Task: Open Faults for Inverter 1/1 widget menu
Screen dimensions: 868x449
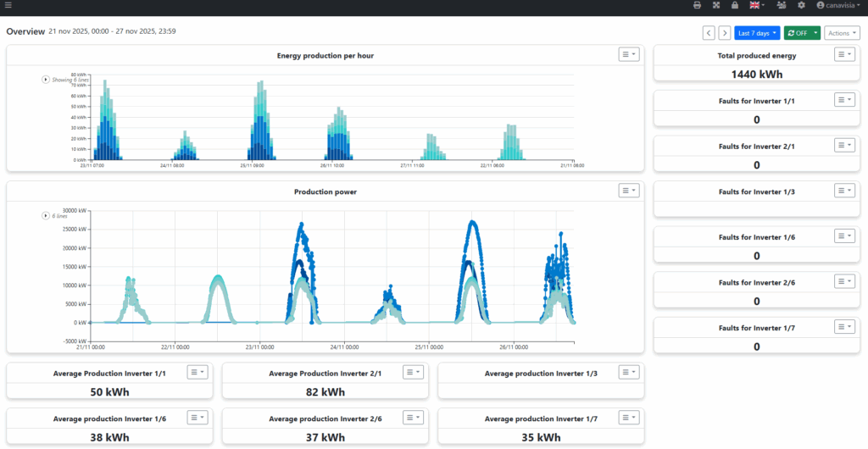Action: tap(844, 100)
